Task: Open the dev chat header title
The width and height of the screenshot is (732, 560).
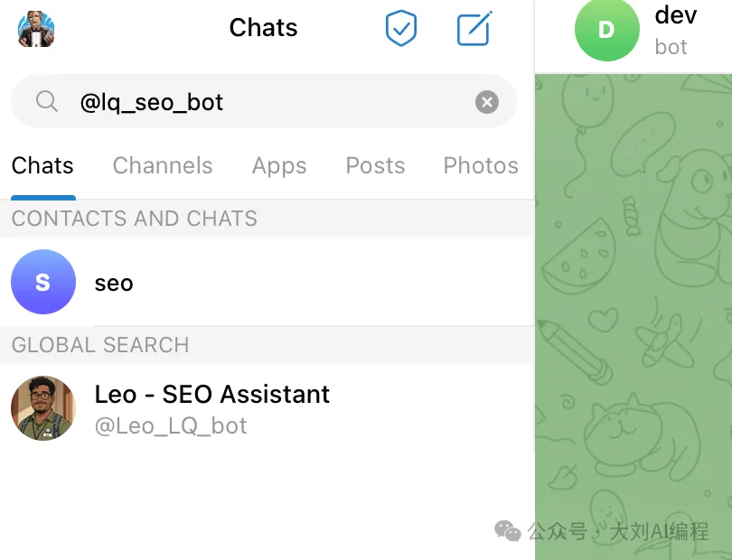Action: pyautogui.click(x=676, y=14)
